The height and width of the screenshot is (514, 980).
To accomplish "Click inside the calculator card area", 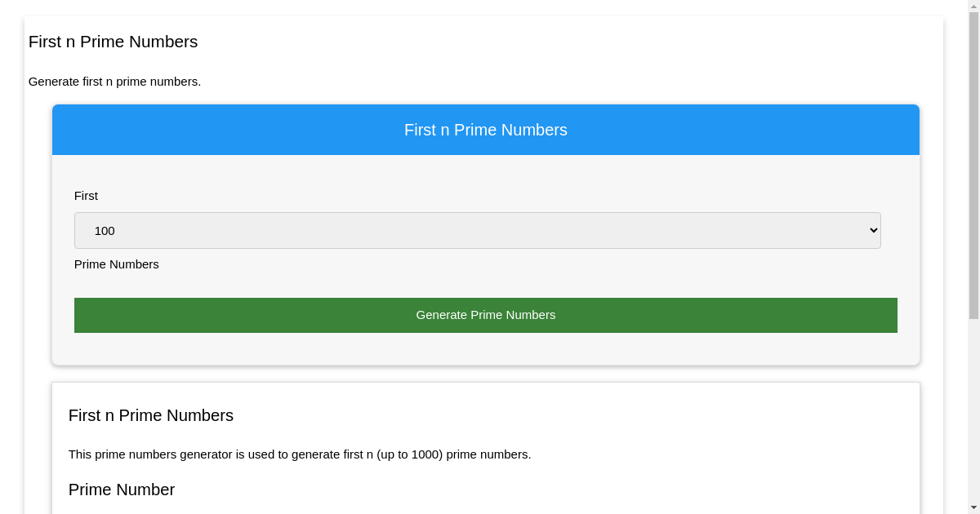I will pyautogui.click(x=485, y=351).
